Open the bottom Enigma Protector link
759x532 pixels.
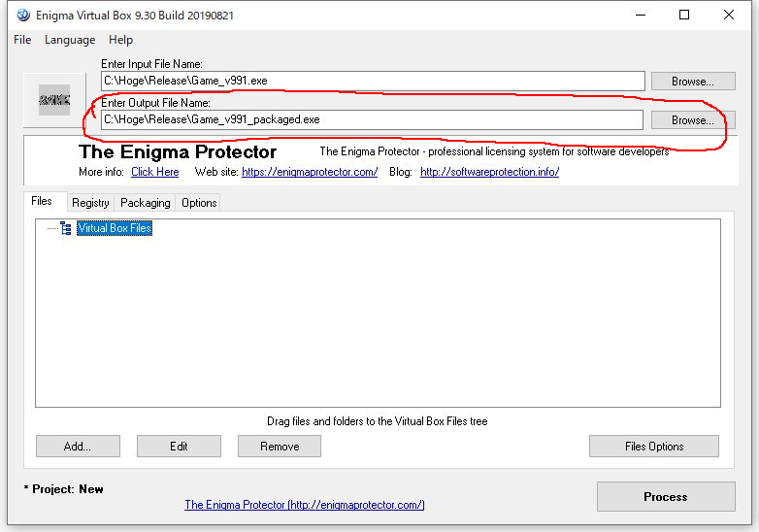[x=305, y=505]
